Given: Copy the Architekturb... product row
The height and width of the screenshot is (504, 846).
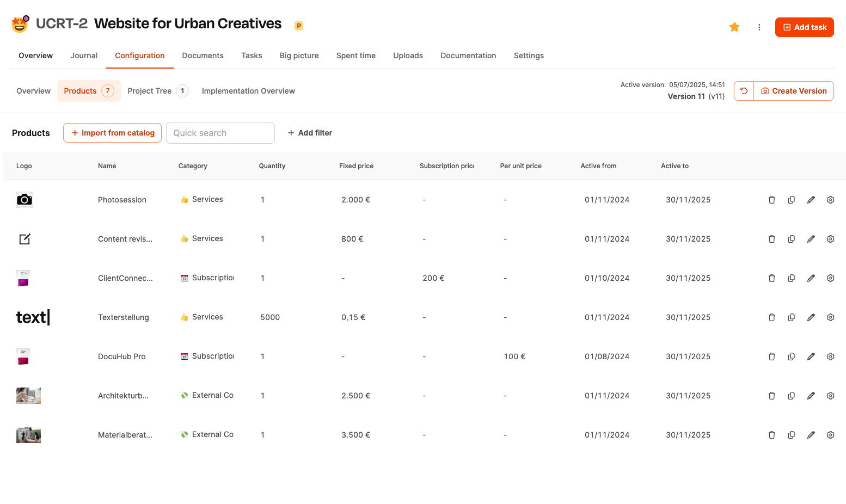Looking at the screenshot, I should point(791,396).
